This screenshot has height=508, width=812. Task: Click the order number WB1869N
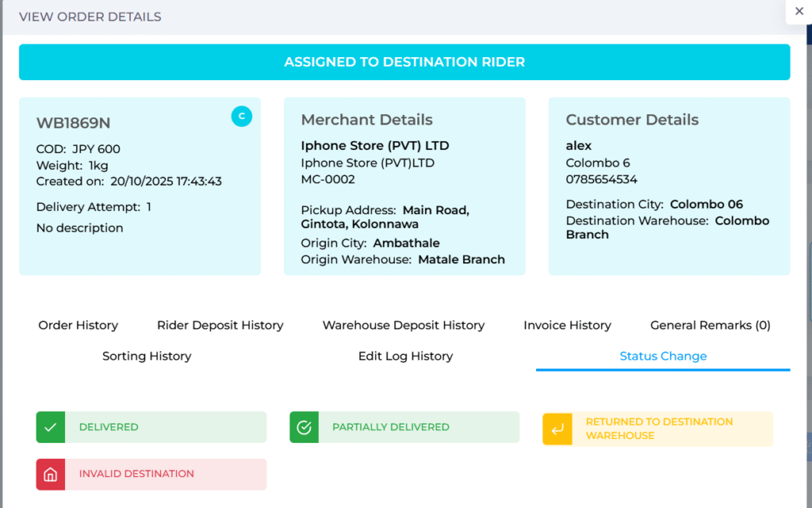pyautogui.click(x=73, y=123)
